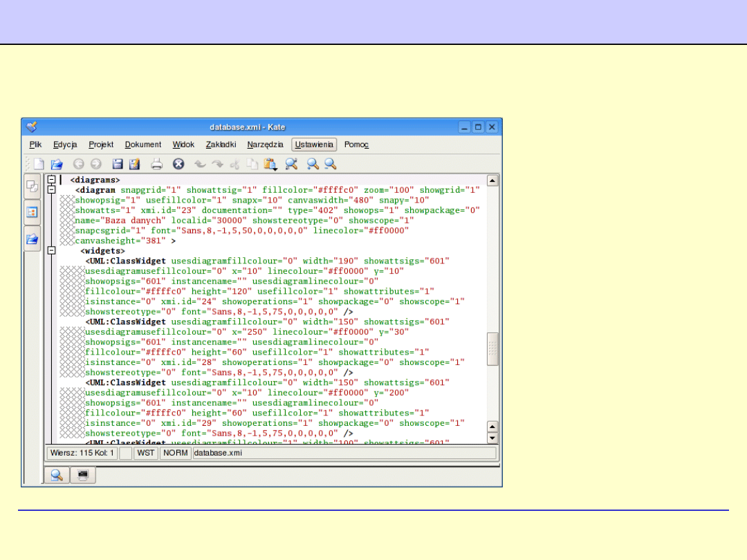Click the vertical scrollbar handle
The height and width of the screenshot is (560, 747).
point(492,348)
